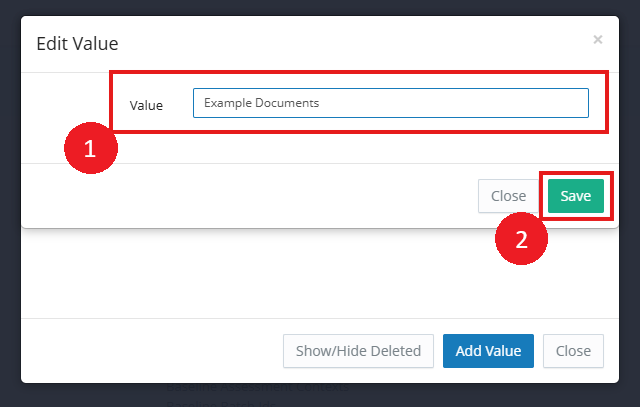Click the red circle numbered 2
The image size is (640, 407).
pos(521,240)
